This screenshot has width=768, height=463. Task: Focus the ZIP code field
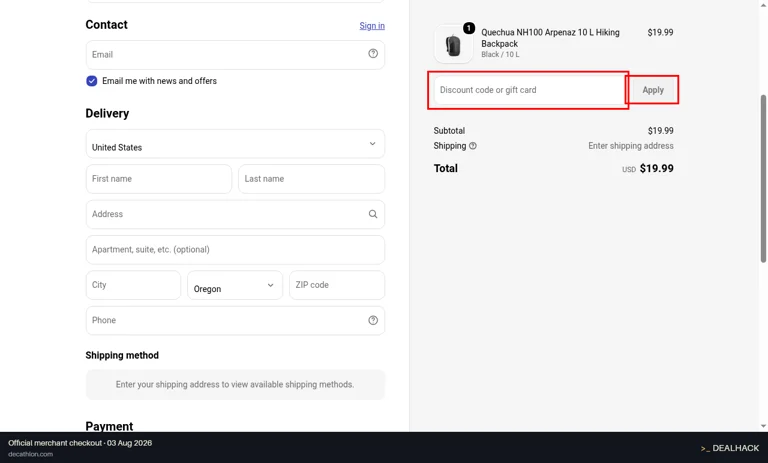[x=337, y=285]
